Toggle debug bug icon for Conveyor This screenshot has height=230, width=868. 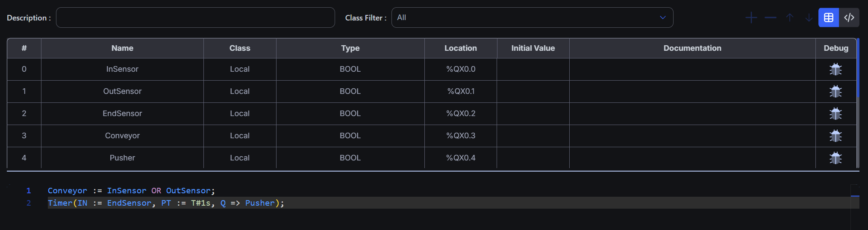click(x=835, y=136)
